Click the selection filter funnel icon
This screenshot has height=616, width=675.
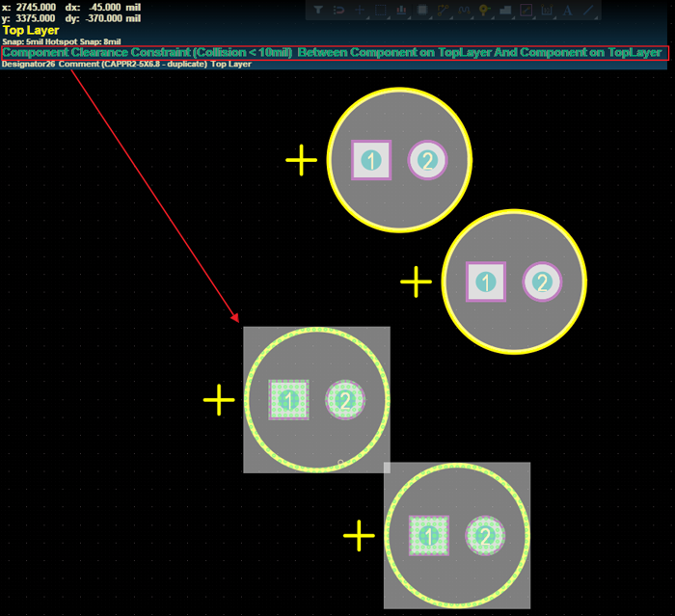(x=318, y=10)
